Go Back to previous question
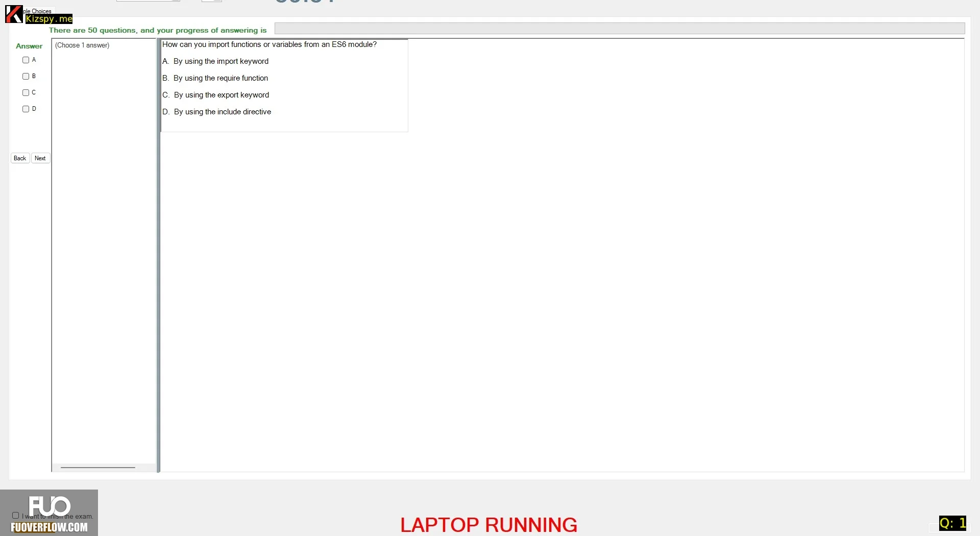The image size is (980, 536). (x=20, y=158)
